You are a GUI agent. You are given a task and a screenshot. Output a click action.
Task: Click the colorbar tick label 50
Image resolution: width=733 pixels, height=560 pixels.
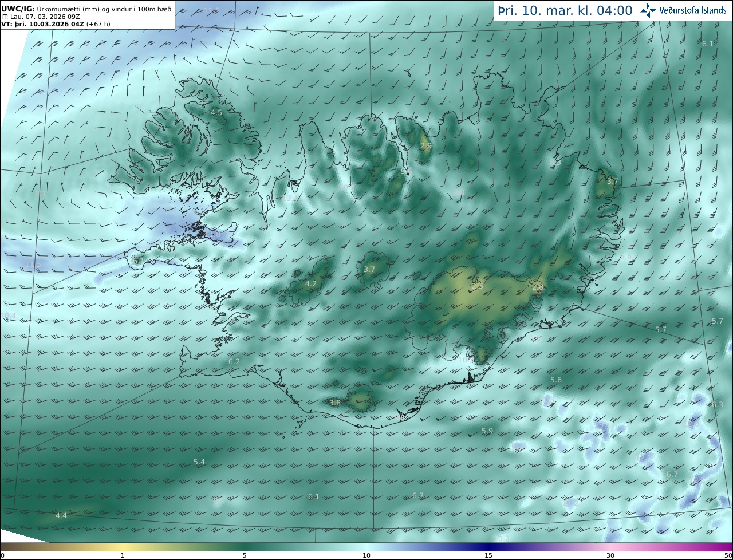point(728,555)
